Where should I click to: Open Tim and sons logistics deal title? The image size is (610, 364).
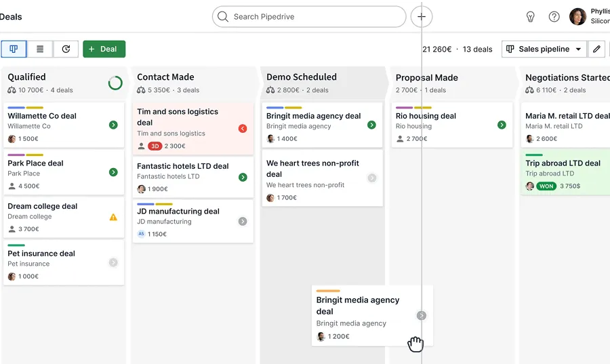pyautogui.click(x=178, y=117)
